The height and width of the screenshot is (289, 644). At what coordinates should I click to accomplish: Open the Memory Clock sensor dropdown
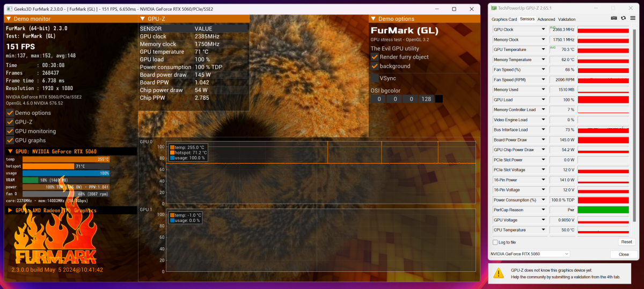click(543, 40)
